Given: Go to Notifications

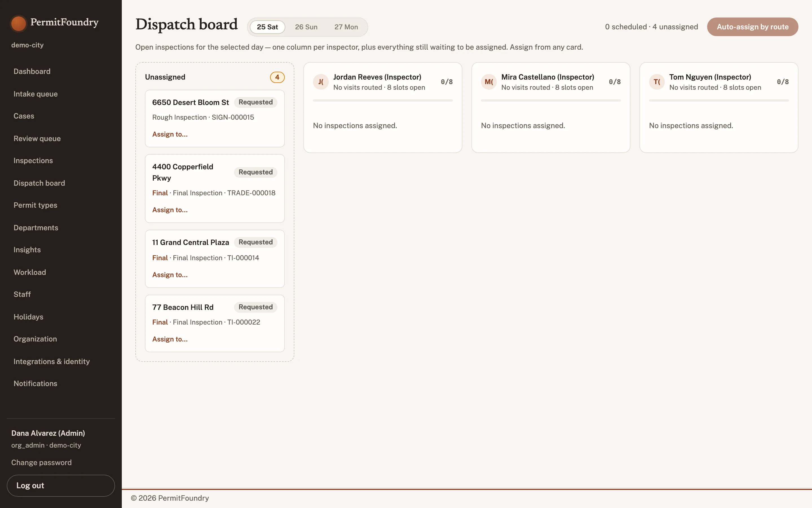Looking at the screenshot, I should (x=36, y=384).
